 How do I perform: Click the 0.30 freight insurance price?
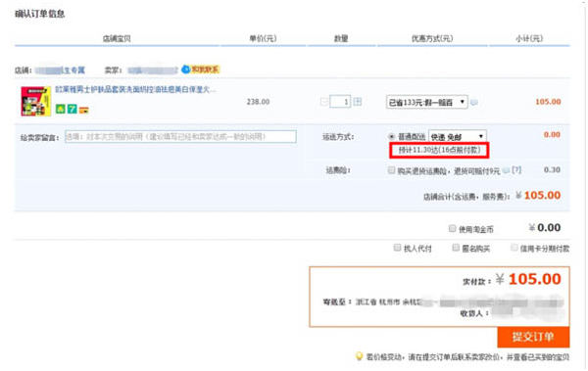click(552, 170)
